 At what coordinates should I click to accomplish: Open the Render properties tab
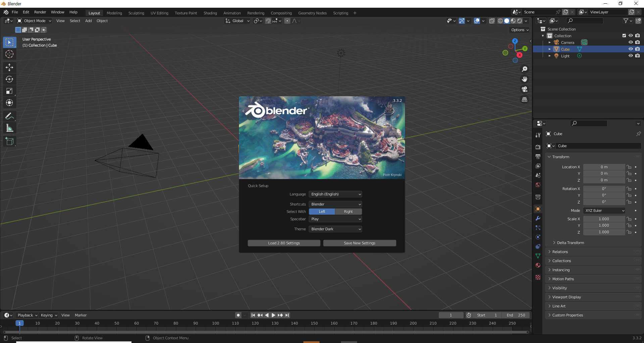[538, 147]
